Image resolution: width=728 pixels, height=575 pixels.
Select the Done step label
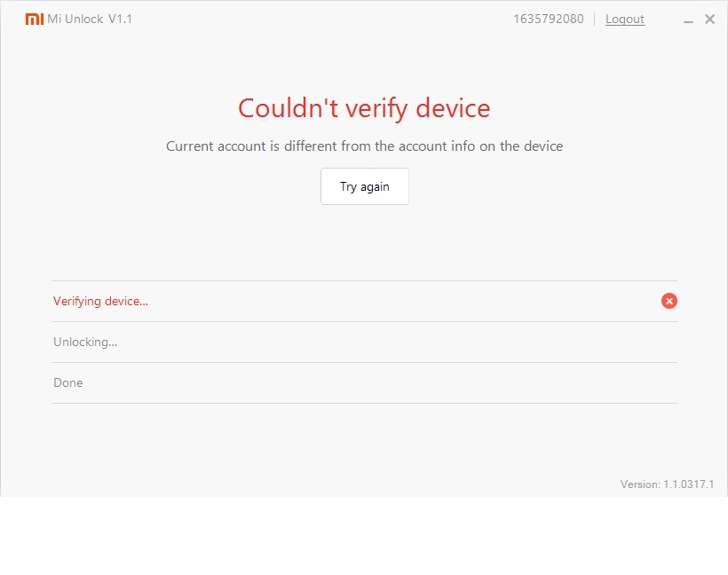(x=68, y=382)
